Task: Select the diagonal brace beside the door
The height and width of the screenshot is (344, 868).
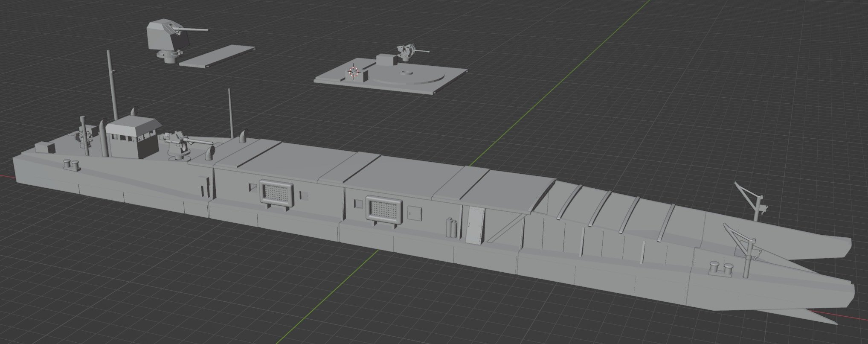Action: point(507,228)
